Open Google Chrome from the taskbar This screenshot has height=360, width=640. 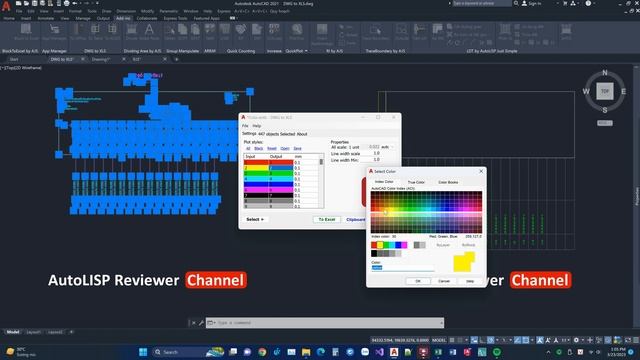pos(262,352)
